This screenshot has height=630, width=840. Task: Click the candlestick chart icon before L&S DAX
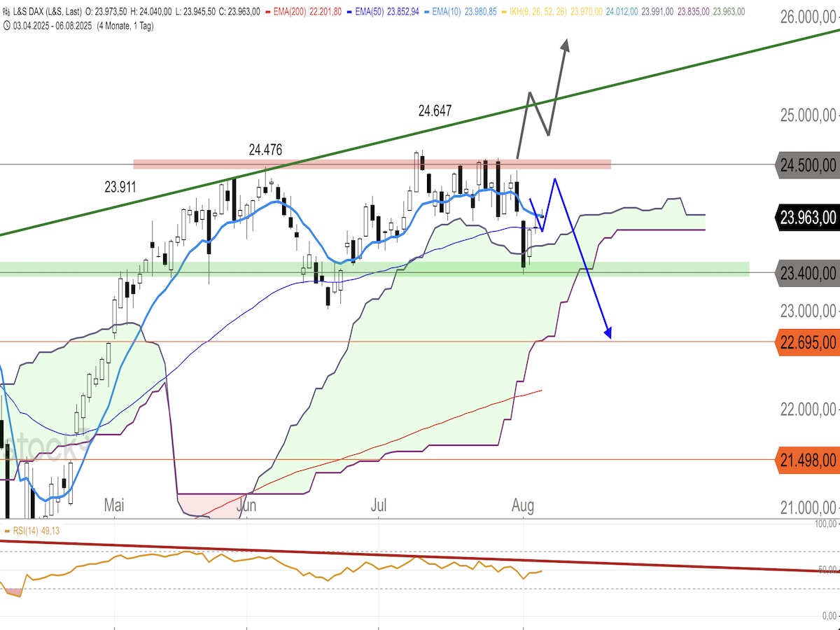coord(6,12)
